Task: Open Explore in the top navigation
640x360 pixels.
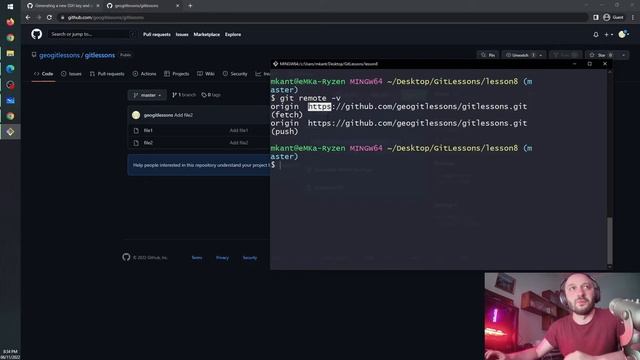Action: (x=233, y=35)
